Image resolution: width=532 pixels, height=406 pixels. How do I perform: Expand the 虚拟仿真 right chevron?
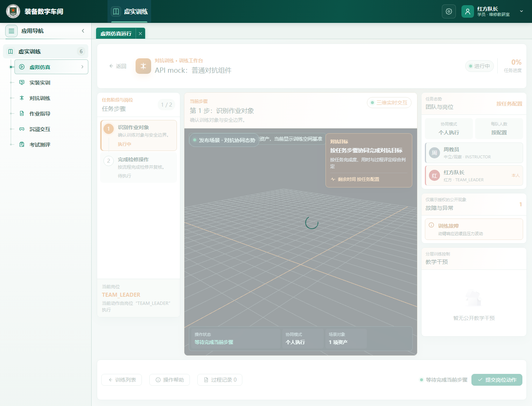tap(82, 67)
